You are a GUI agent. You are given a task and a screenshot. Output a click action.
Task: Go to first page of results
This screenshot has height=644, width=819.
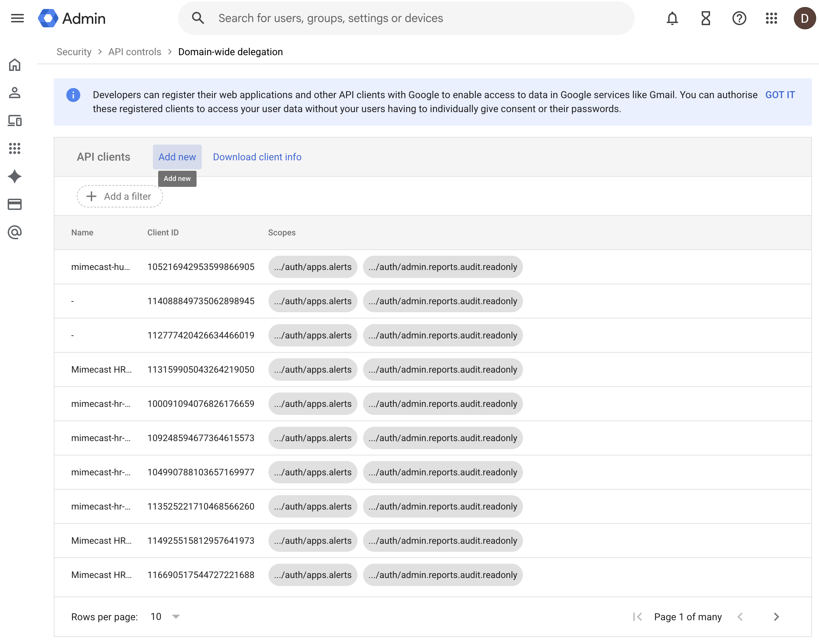[637, 617]
